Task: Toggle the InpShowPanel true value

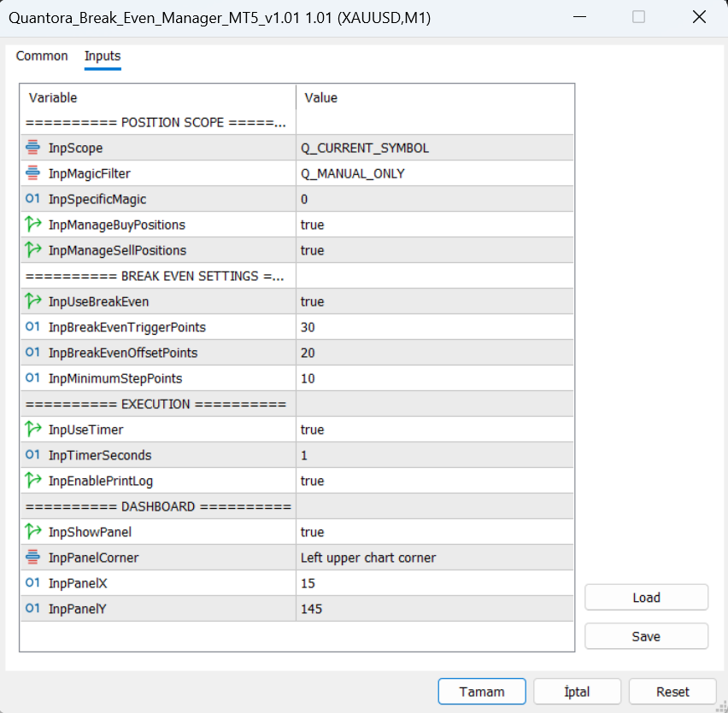Action: [435, 532]
